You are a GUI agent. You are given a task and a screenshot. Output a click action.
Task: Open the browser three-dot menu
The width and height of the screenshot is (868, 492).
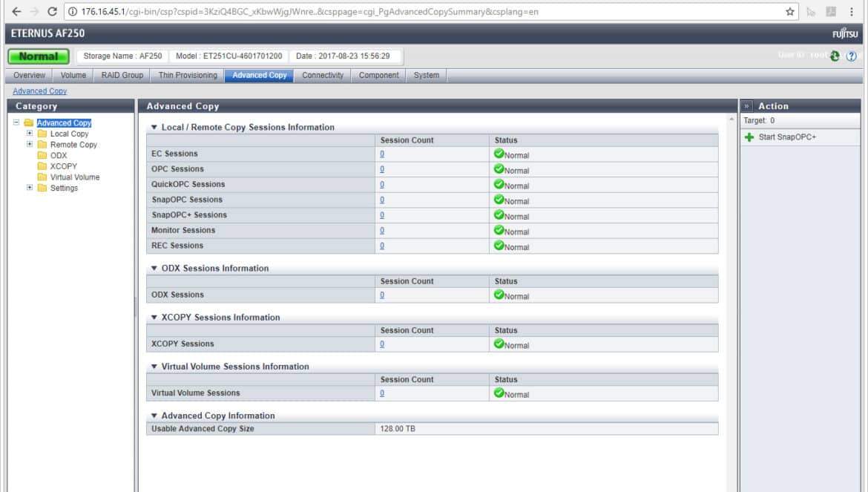[852, 12]
